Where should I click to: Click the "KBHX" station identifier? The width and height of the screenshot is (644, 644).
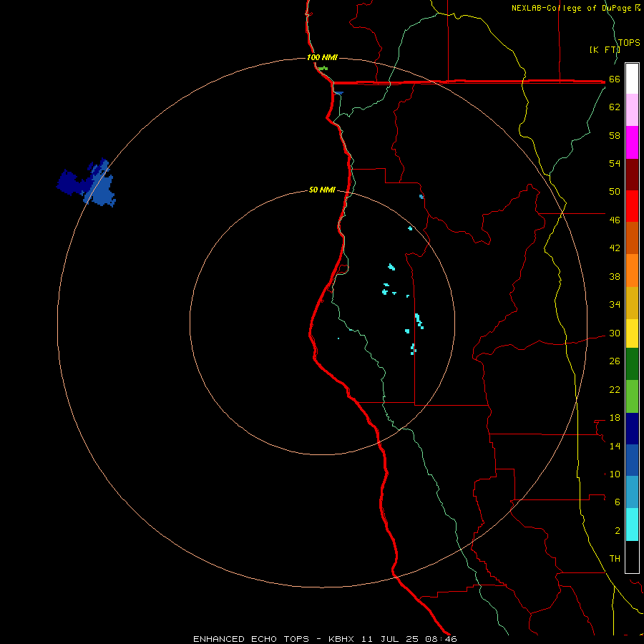pyautogui.click(x=341, y=639)
